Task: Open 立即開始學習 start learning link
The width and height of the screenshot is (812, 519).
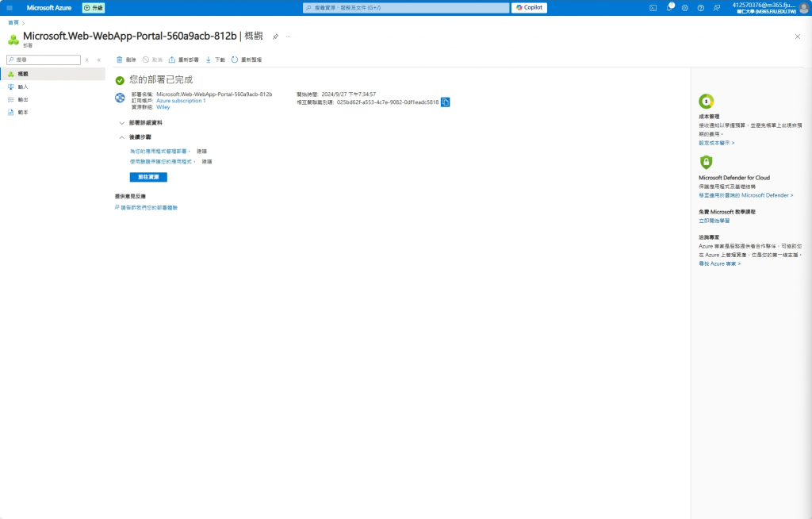Action: click(x=714, y=221)
